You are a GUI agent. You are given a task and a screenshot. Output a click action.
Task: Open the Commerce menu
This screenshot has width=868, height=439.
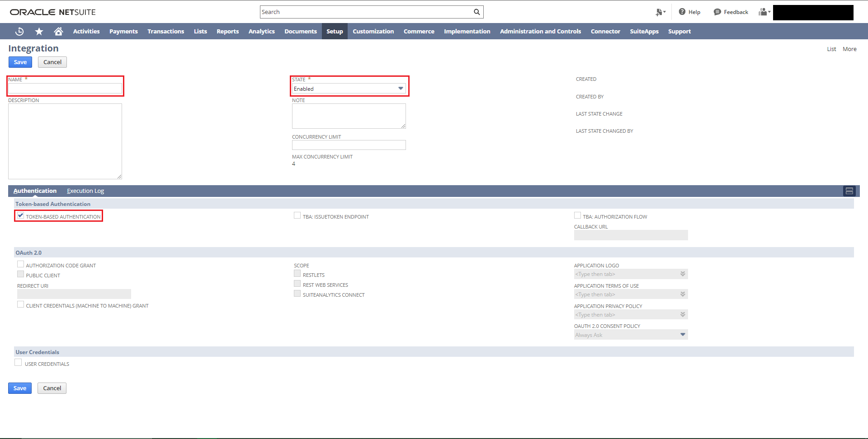pyautogui.click(x=419, y=31)
